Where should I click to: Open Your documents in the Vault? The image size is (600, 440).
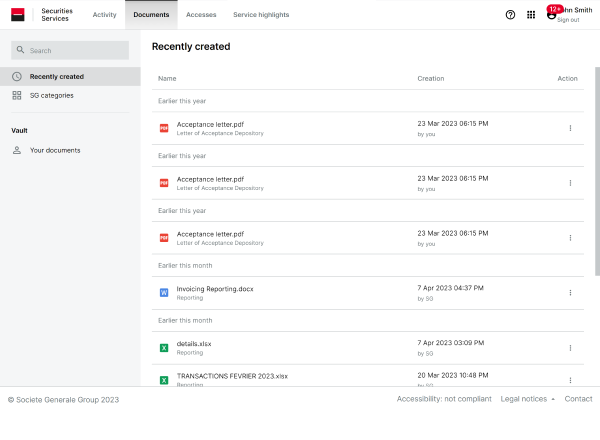point(55,150)
